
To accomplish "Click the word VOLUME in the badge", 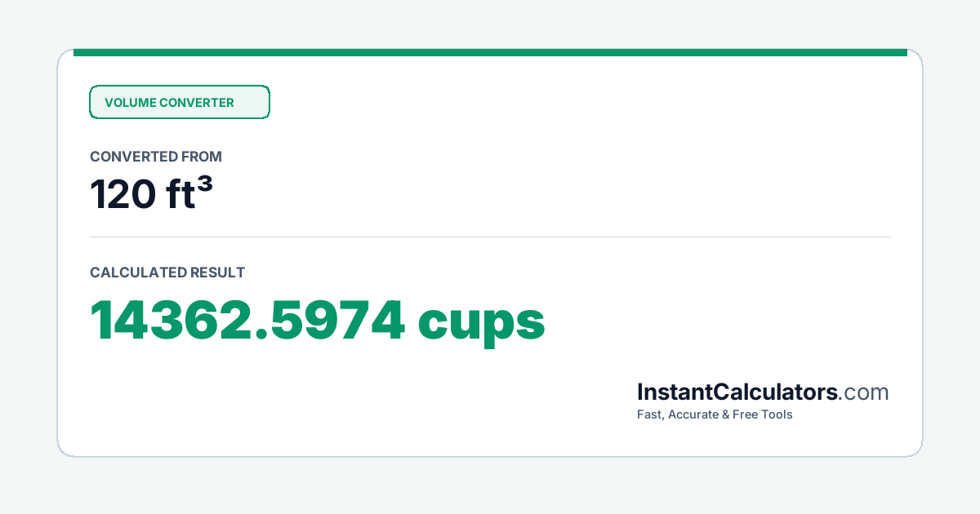I will point(130,103).
